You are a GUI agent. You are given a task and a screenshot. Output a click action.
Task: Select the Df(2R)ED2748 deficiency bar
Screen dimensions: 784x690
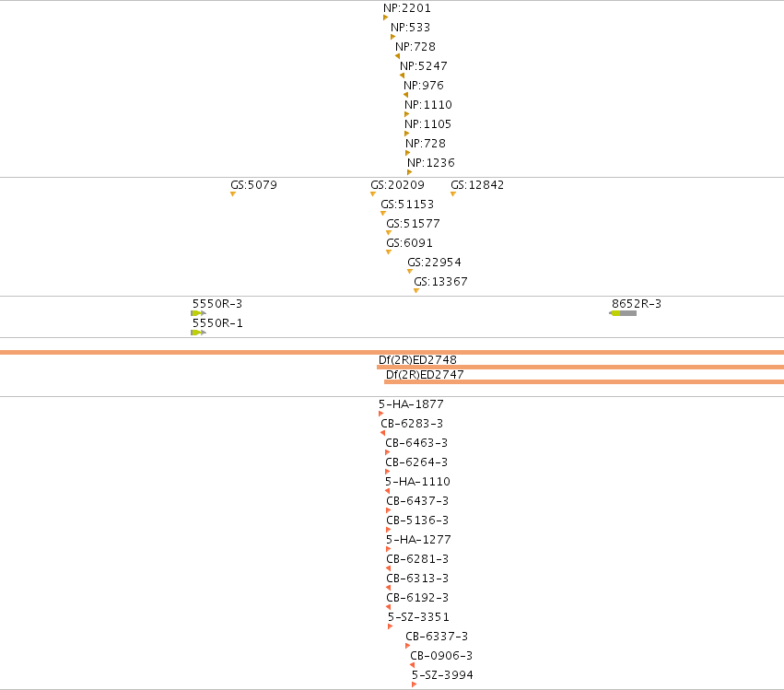click(x=580, y=367)
